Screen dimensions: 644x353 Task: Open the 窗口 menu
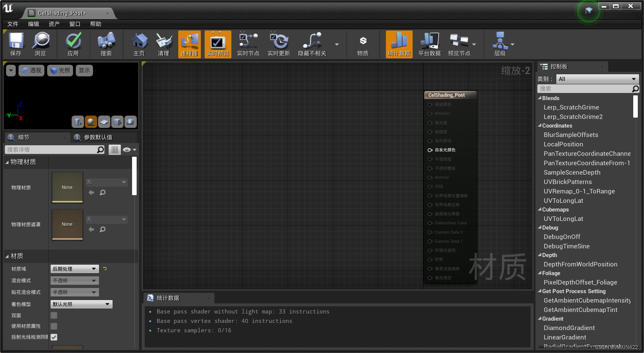coord(75,24)
